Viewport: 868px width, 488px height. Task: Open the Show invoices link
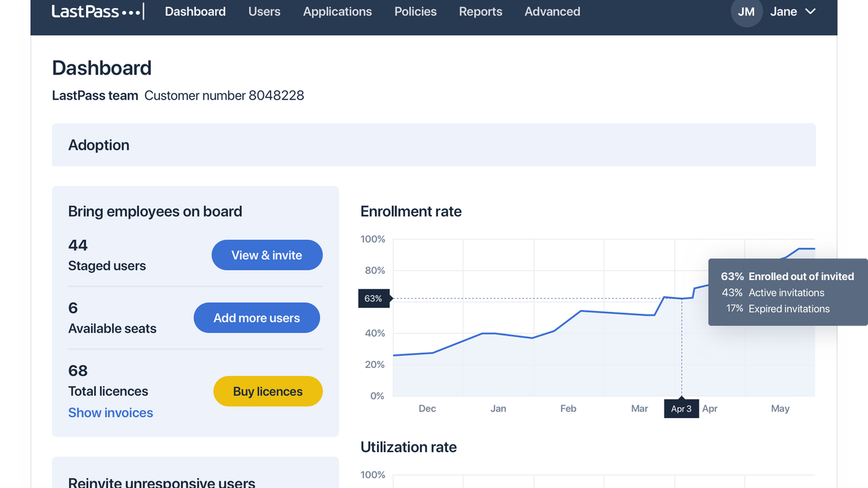pos(111,413)
